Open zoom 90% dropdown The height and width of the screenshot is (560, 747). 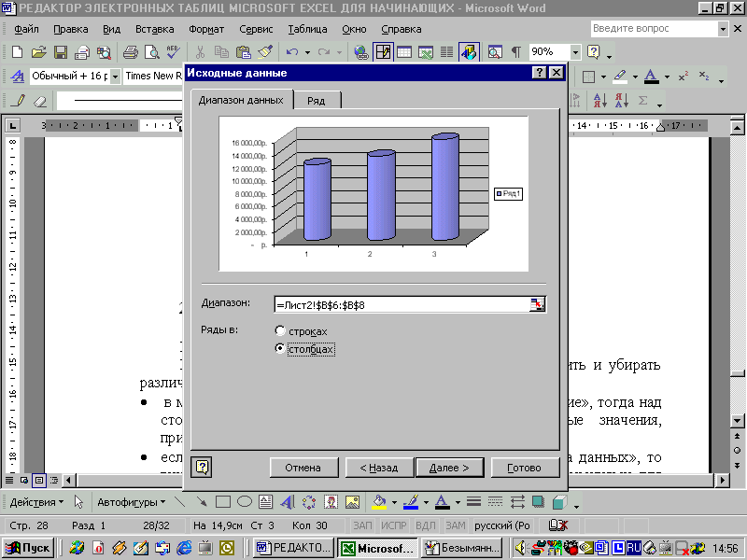point(575,52)
